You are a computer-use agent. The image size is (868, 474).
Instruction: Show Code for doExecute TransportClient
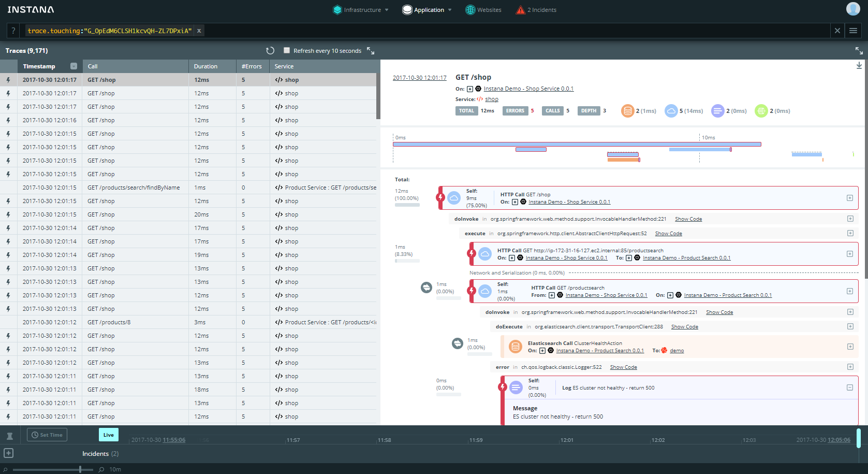684,327
